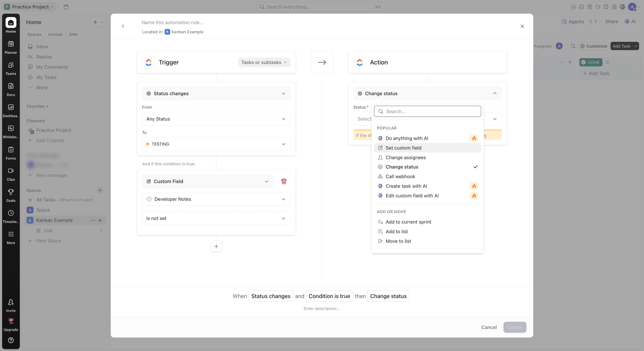Open the search icon beside Customize
This screenshot has width=644, height=351.
click(573, 46)
